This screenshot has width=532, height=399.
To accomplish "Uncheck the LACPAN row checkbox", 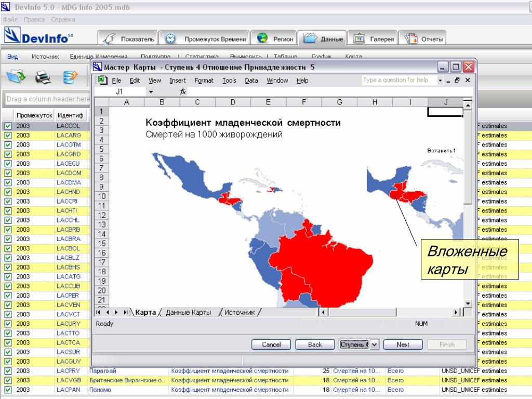I will click(8, 390).
